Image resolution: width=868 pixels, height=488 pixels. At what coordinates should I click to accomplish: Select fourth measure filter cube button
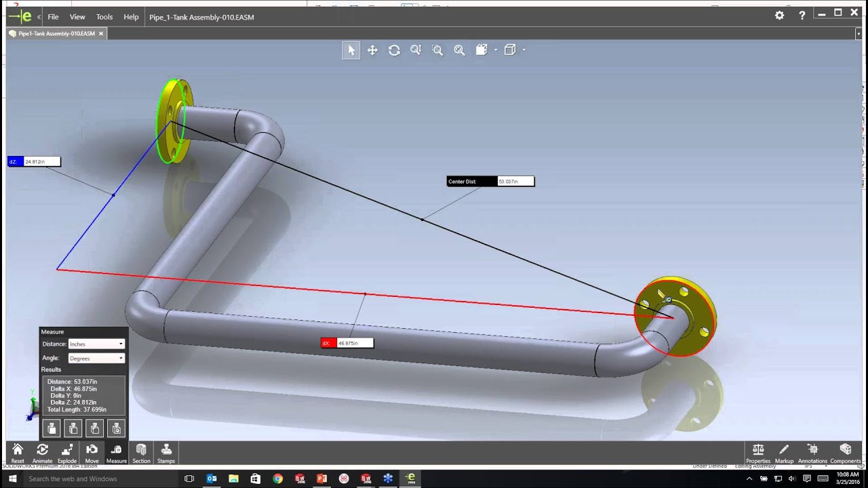point(117,428)
